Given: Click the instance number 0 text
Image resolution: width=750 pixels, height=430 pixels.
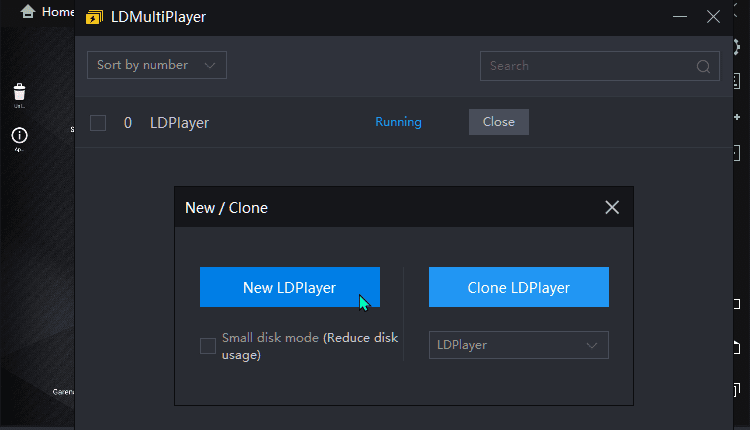Looking at the screenshot, I should pos(128,123).
